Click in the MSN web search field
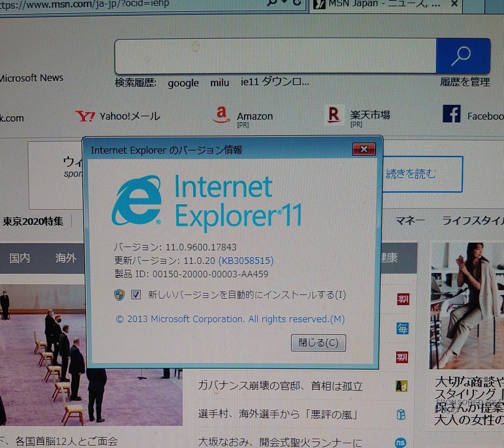The width and height of the screenshot is (504, 448). click(276, 56)
